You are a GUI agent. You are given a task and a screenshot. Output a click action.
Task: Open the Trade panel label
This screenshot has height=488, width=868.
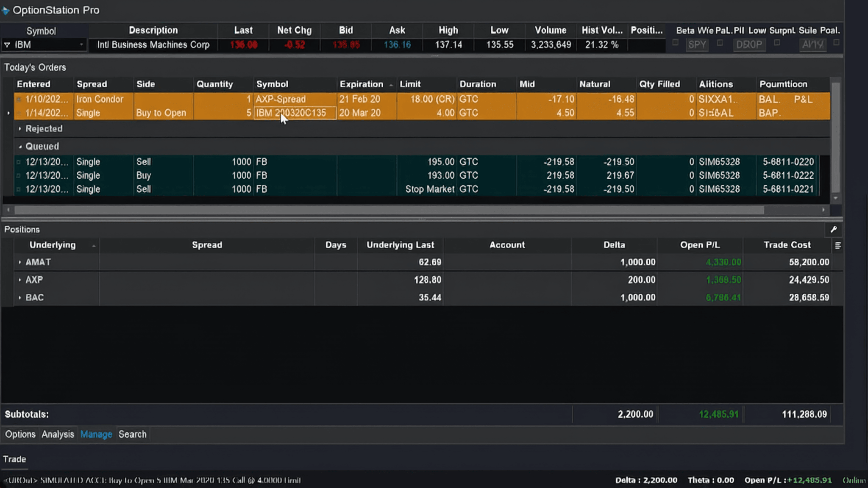14,459
